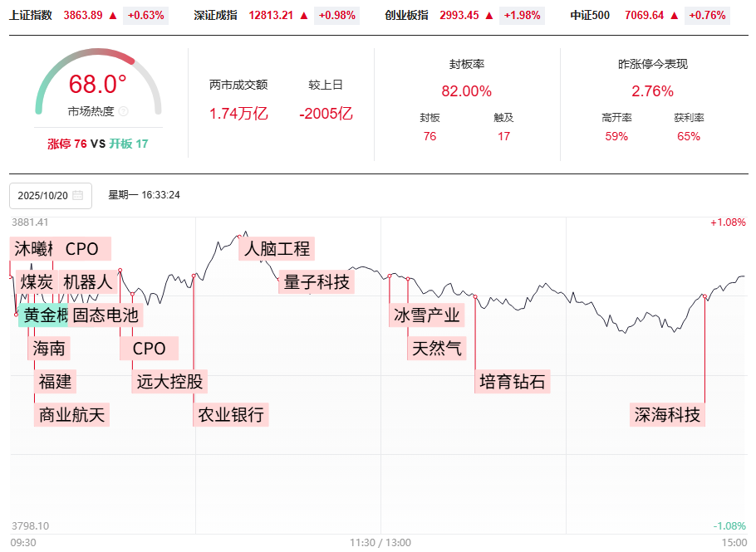This screenshot has width=756, height=552.
Task: Click the 量子科技 sector tag
Action: coord(317,282)
